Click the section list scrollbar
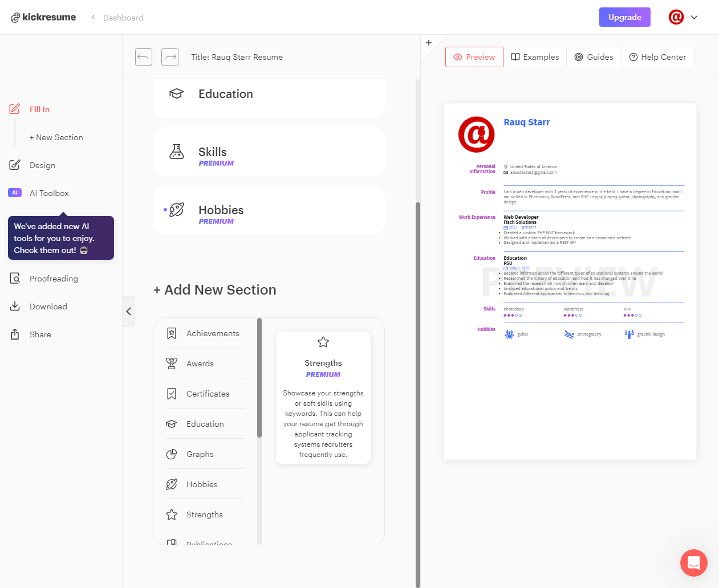This screenshot has height=588, width=719. [x=259, y=378]
